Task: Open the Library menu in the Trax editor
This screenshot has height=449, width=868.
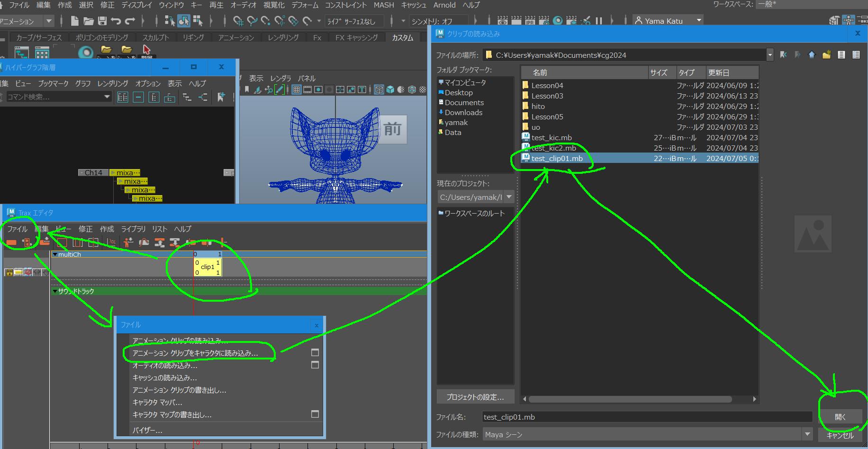Action: click(133, 229)
